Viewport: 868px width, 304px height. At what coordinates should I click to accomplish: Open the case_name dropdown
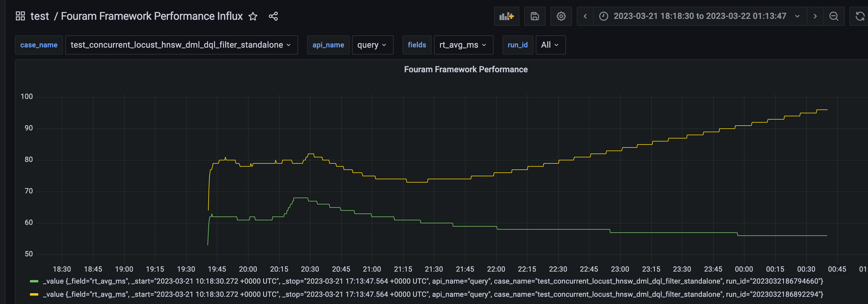click(x=182, y=45)
